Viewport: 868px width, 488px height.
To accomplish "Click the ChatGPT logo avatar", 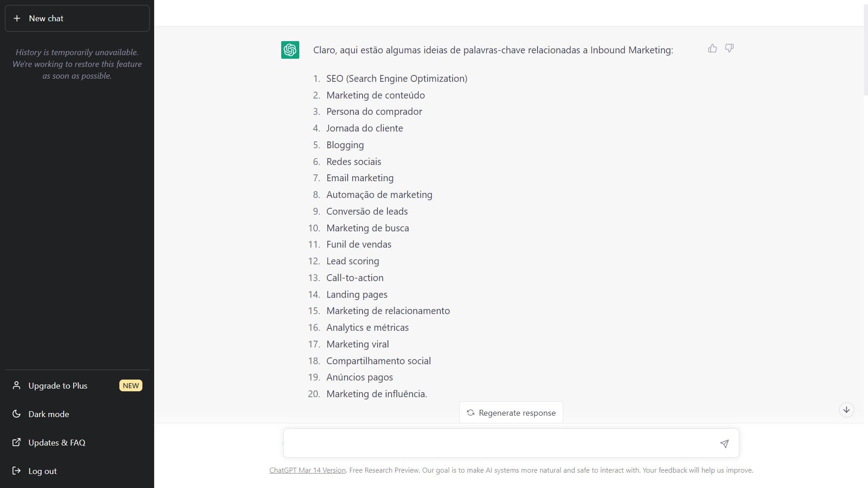I will pyautogui.click(x=290, y=50).
